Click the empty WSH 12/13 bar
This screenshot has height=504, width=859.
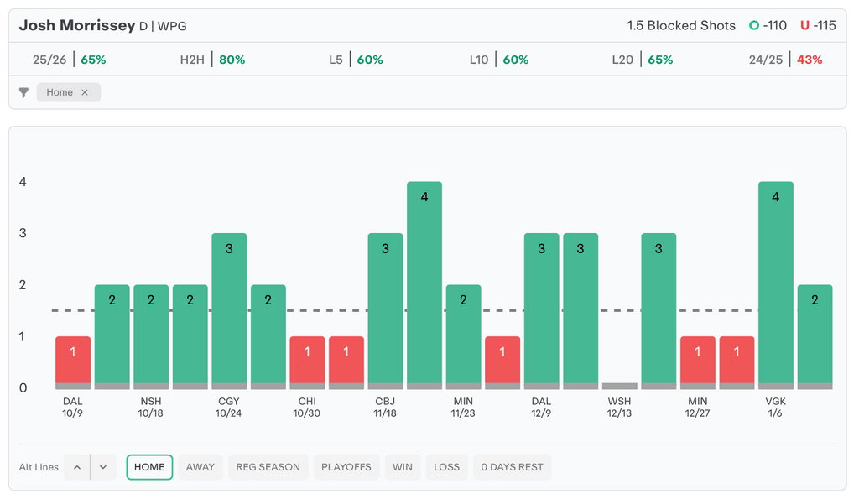619,386
